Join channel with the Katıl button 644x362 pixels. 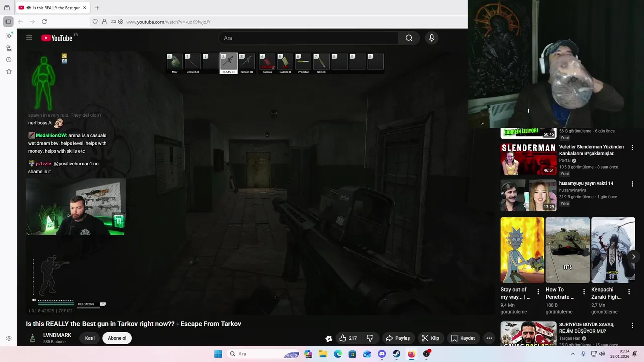[x=90, y=338]
